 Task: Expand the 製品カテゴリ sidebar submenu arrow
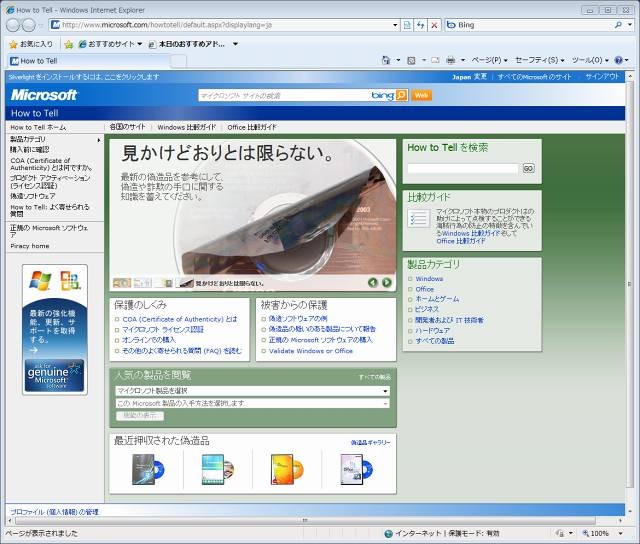(99, 140)
